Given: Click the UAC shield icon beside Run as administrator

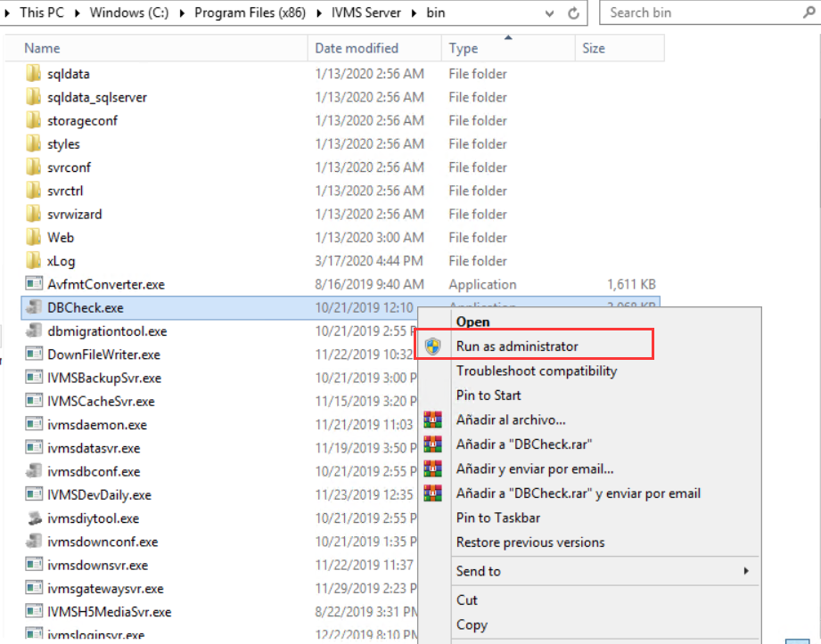Looking at the screenshot, I should click(433, 346).
